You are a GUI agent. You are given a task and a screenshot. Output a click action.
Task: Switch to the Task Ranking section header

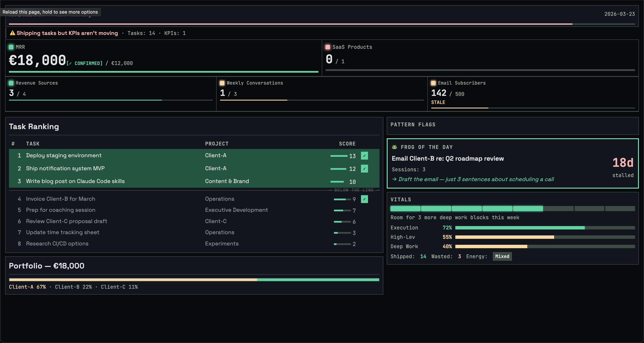(x=34, y=127)
